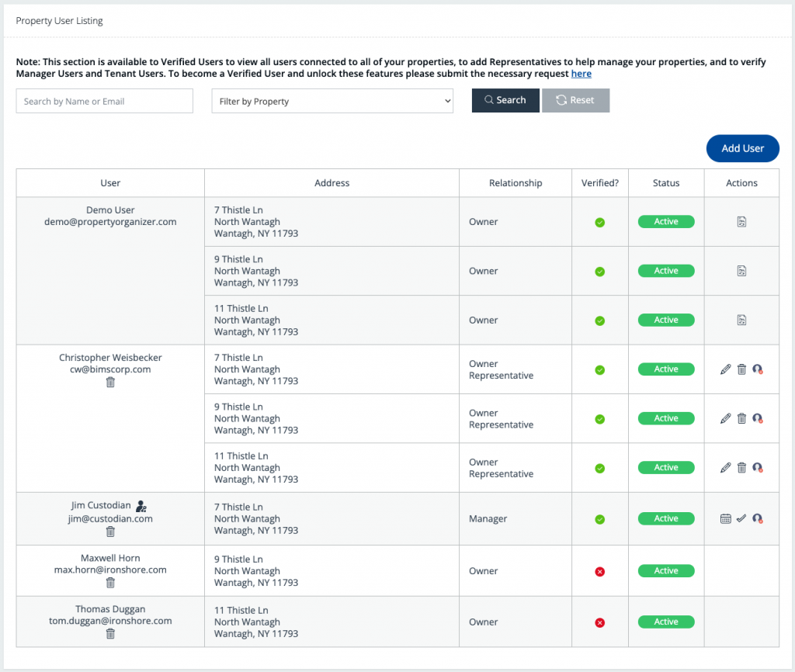Click the user profile icon on 11 Thistle Ln row
Image resolution: width=795 pixels, height=672 pixels.
click(758, 468)
